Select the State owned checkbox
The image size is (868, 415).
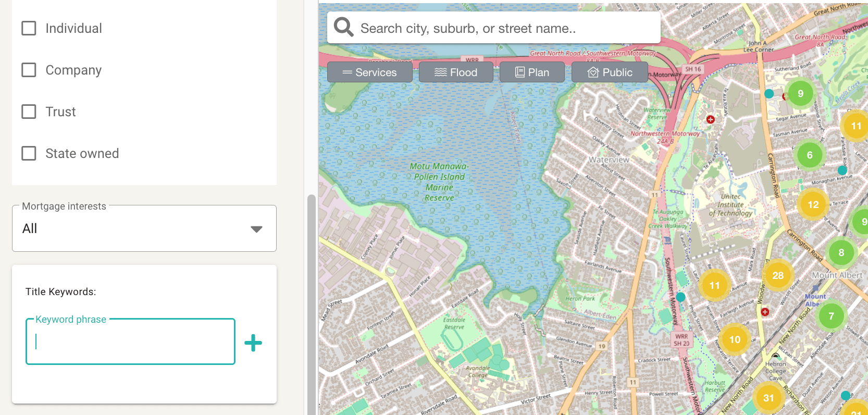[x=29, y=153]
